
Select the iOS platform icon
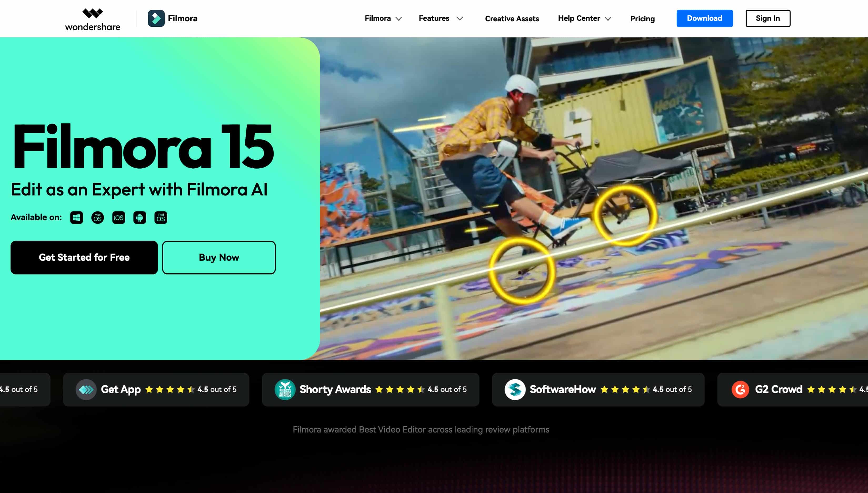(x=118, y=217)
